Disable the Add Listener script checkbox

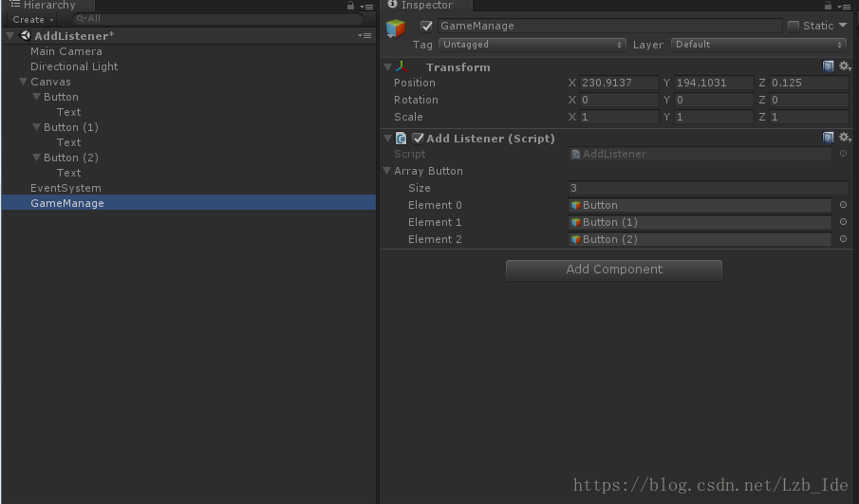(418, 138)
